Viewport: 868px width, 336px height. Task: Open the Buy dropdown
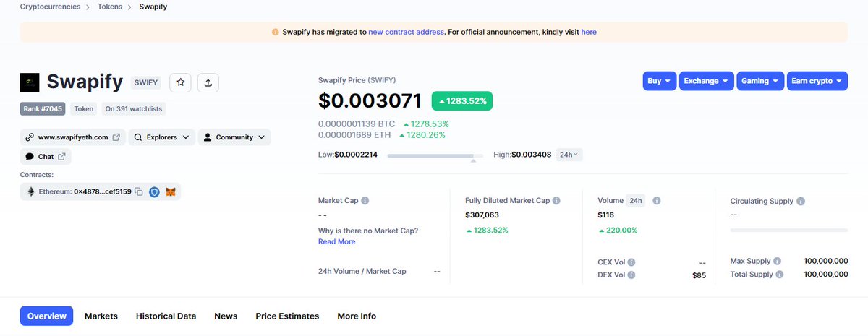659,81
